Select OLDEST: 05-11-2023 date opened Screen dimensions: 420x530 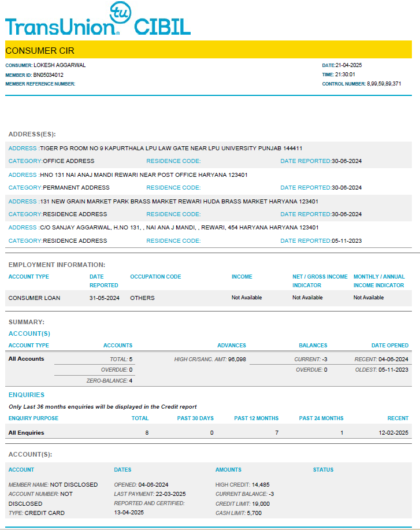pos(381,370)
